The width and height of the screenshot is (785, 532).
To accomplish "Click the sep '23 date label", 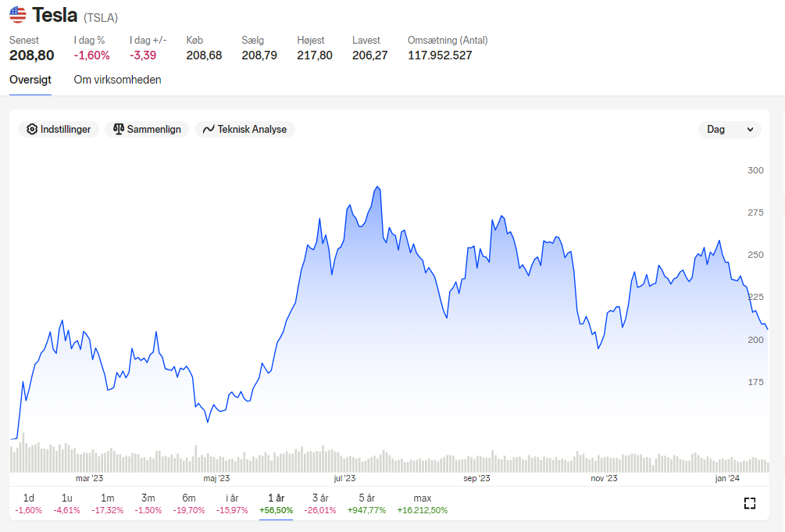I will point(476,478).
